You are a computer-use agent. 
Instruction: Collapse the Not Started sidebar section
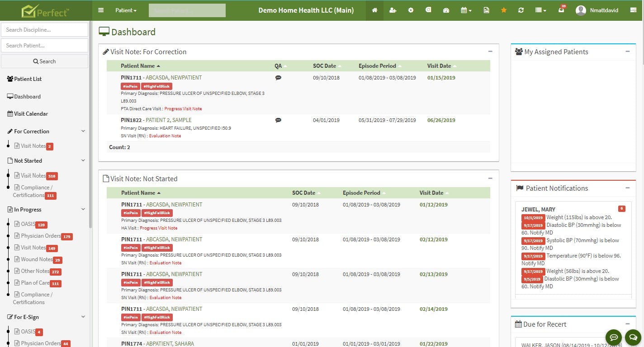83,160
